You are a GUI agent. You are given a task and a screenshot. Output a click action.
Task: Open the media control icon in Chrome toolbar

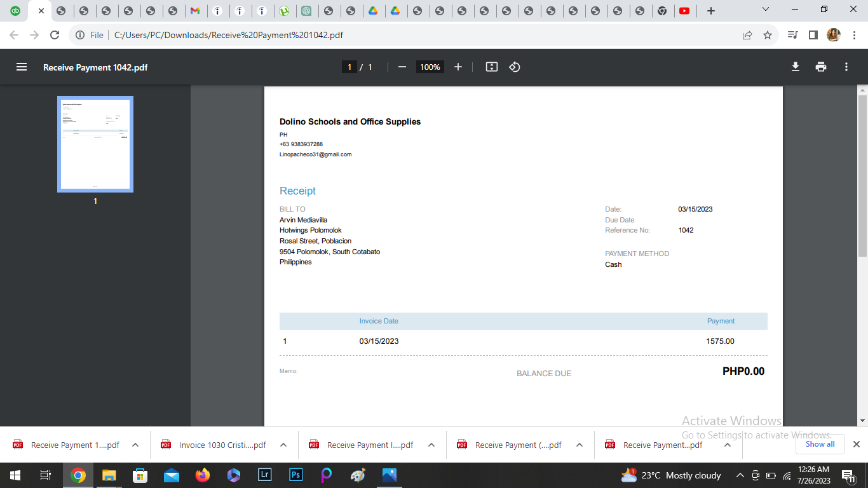[x=792, y=35]
